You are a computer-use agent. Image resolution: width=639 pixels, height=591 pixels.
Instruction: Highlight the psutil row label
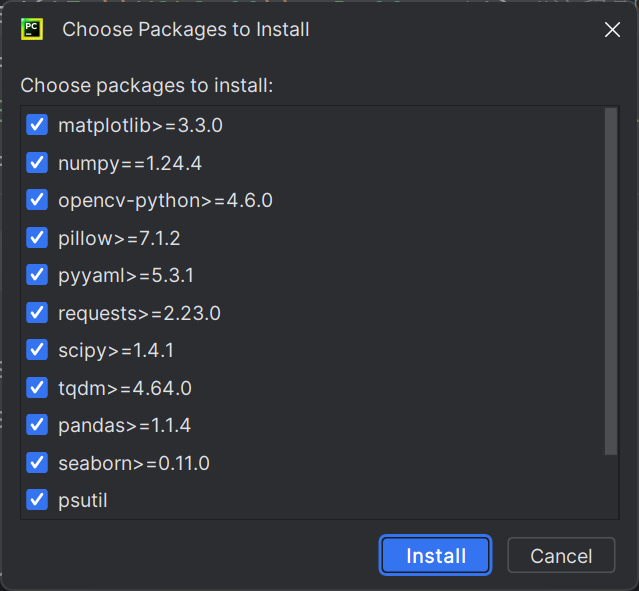click(83, 501)
